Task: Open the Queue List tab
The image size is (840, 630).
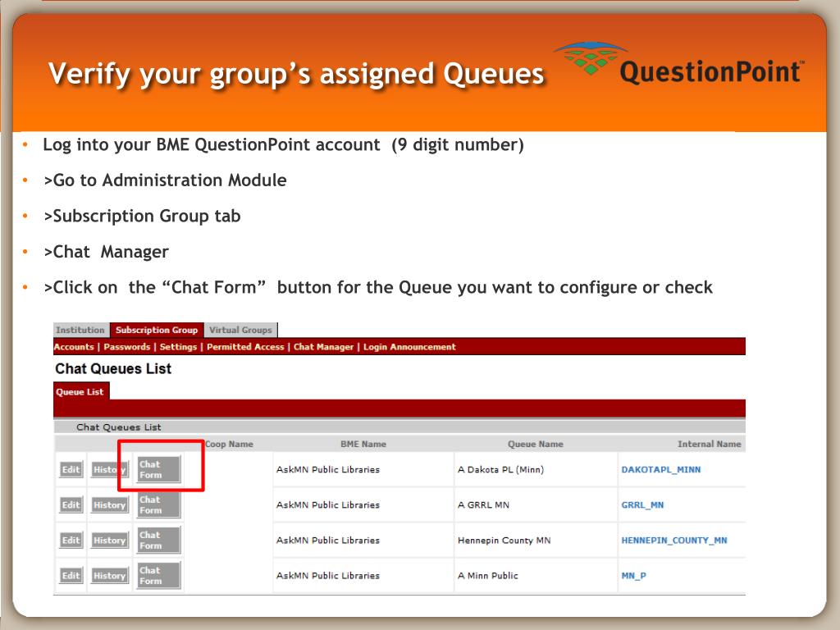Action: click(80, 391)
